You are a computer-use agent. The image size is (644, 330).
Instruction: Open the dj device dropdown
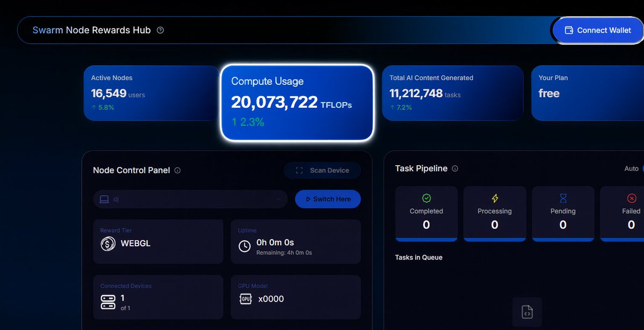pyautogui.click(x=190, y=199)
